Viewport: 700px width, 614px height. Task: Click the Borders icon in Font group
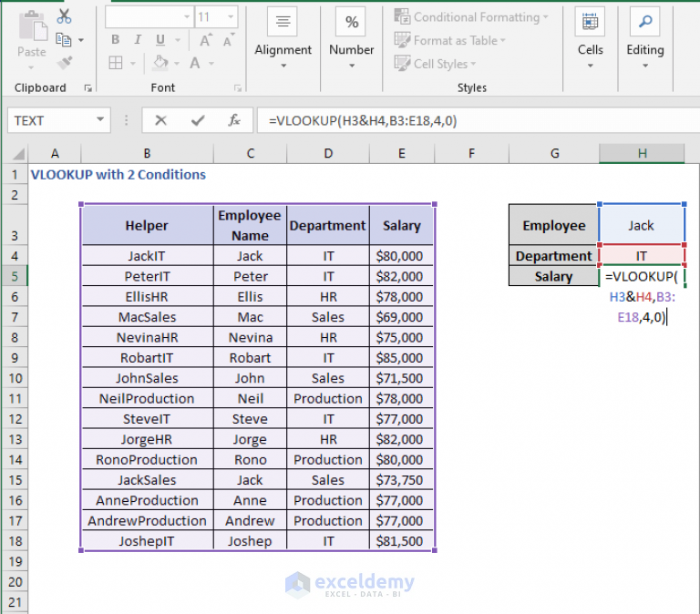click(116, 63)
